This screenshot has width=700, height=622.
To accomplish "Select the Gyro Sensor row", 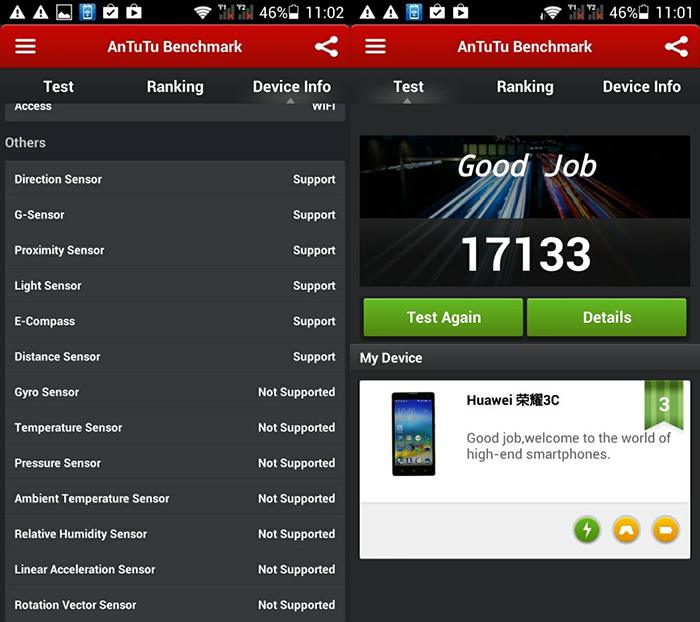I will (x=175, y=392).
